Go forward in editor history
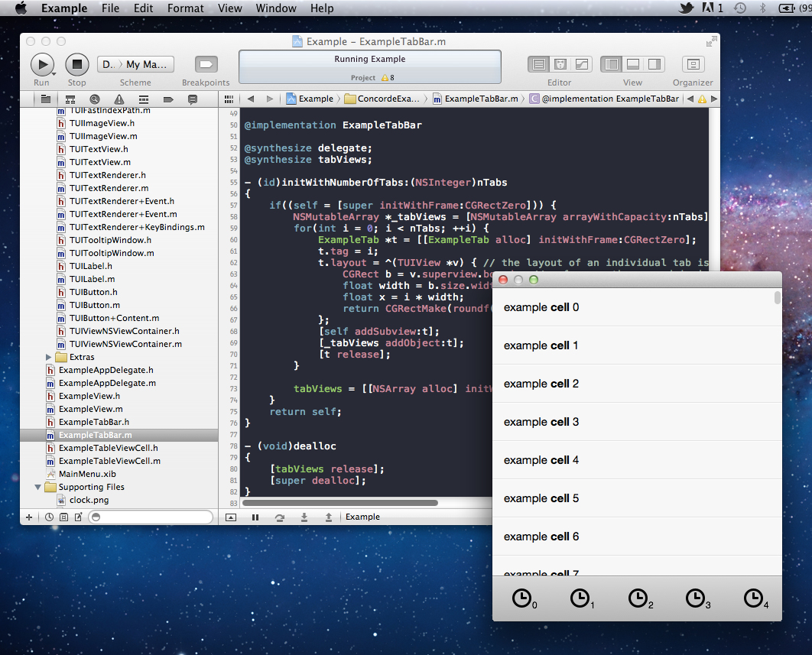The image size is (812, 655). tap(269, 99)
